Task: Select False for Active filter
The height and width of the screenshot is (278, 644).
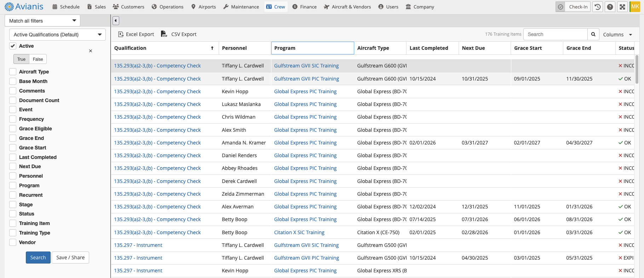Action: 38,59
